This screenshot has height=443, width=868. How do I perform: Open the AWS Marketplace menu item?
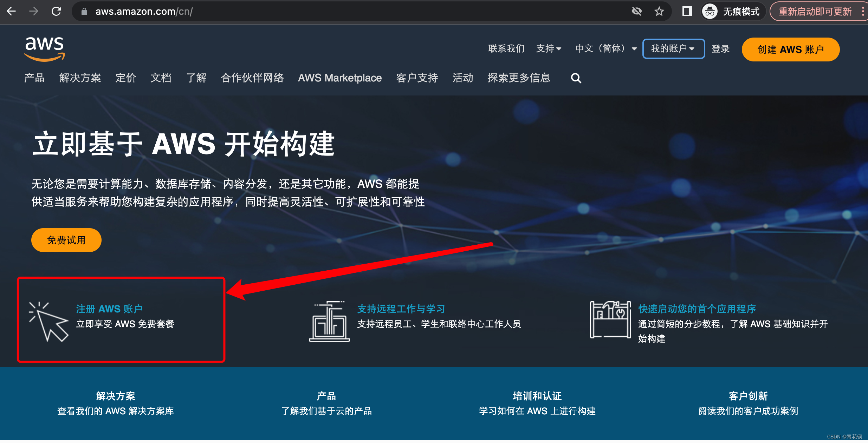[x=339, y=78]
